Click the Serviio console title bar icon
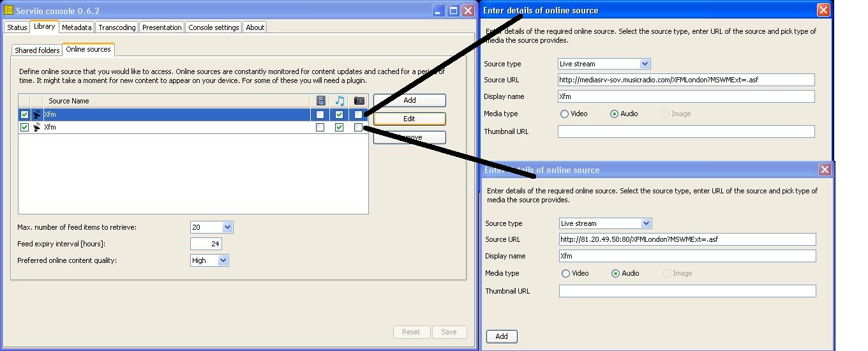This screenshot has height=351, width=868. tap(8, 10)
